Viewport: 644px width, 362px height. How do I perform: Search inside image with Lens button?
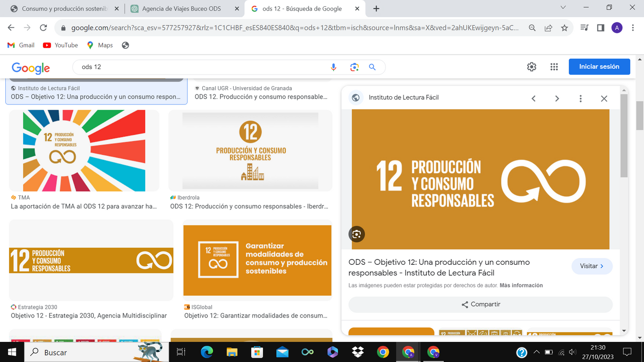(356, 234)
